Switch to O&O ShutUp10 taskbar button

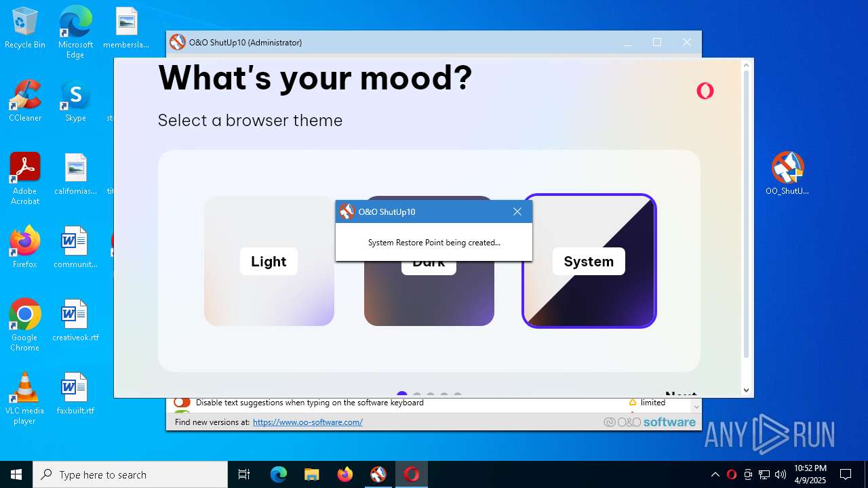point(378,474)
